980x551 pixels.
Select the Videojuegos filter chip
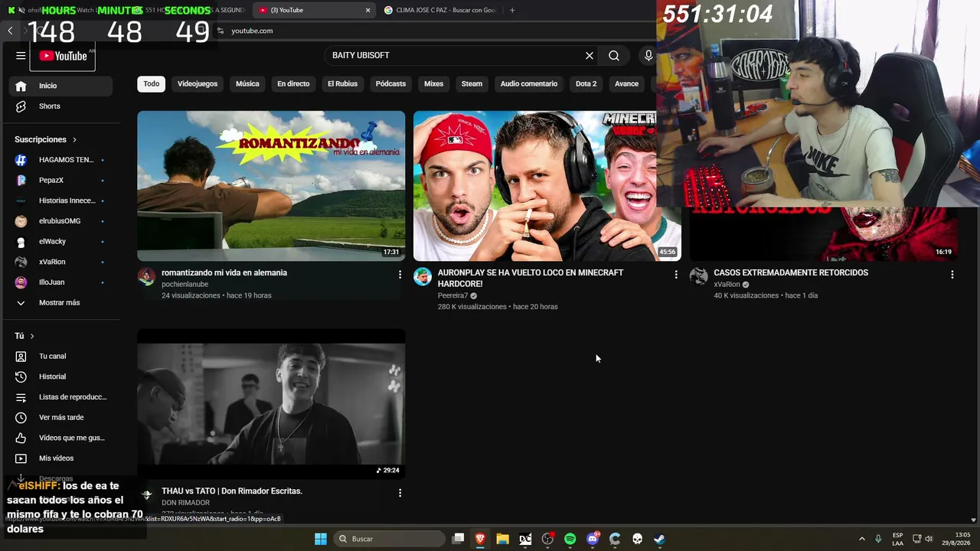(x=198, y=84)
